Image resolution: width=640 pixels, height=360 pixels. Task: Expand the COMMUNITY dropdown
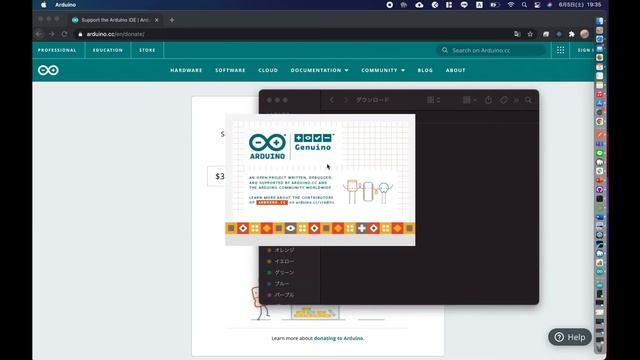pyautogui.click(x=383, y=70)
